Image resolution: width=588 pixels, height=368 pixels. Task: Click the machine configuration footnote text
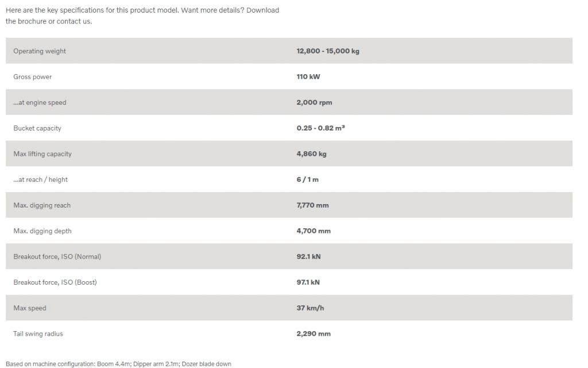(118, 364)
